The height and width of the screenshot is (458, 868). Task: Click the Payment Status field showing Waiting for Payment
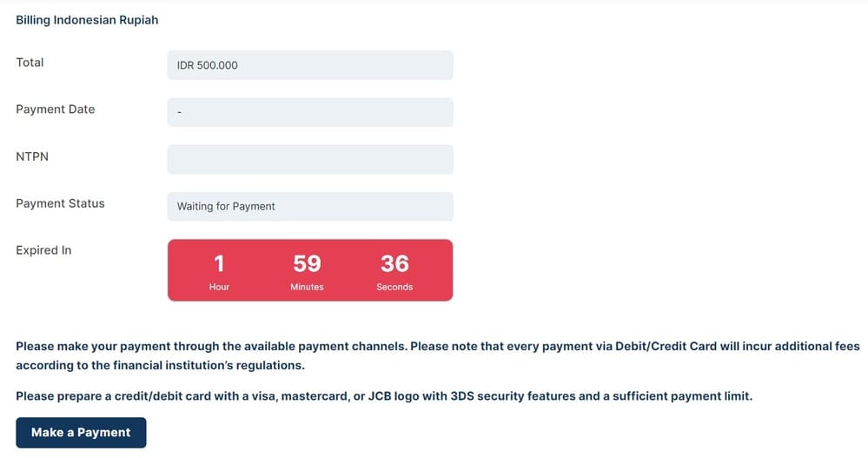coord(309,206)
